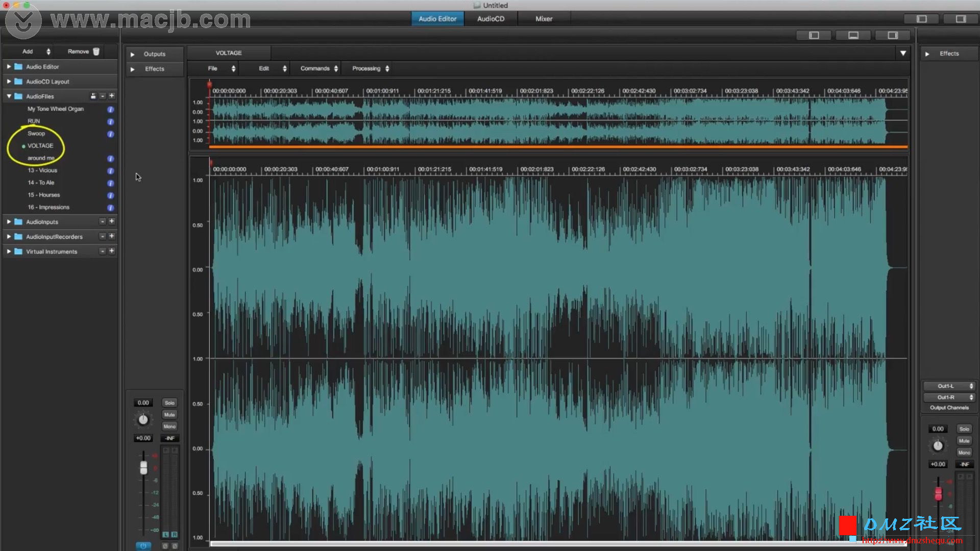Open info icon for RUN file
The width and height of the screenshot is (980, 551).
tap(110, 121)
